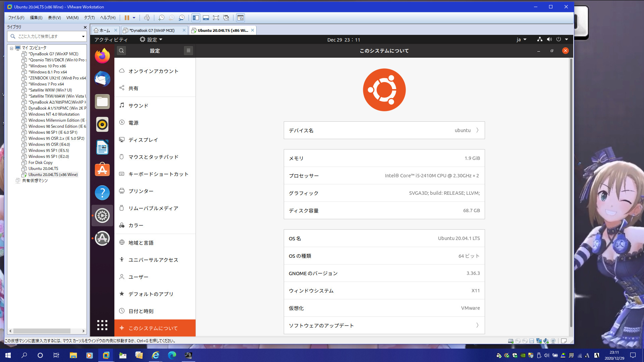Open Ubuntu Software from dock

102,170
